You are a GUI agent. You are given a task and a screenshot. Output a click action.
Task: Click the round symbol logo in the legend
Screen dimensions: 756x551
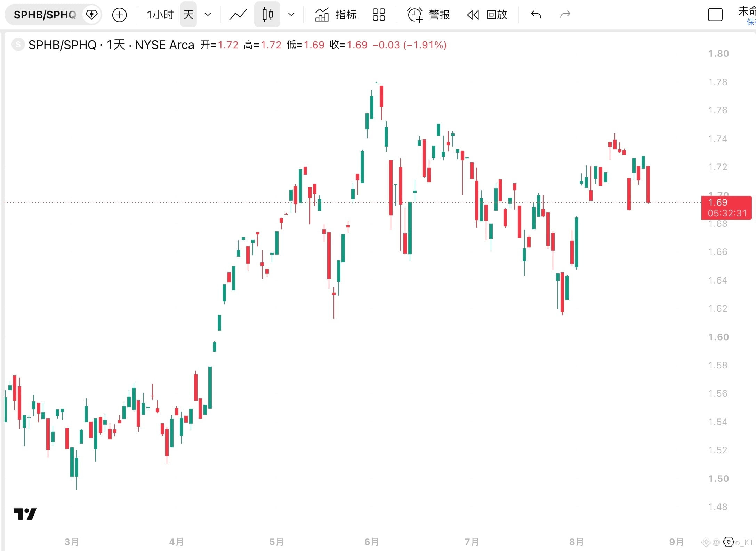(18, 45)
